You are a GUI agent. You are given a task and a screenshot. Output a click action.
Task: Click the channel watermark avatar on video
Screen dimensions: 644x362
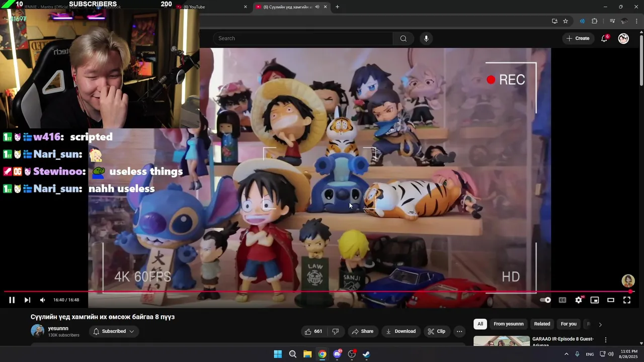tap(628, 281)
